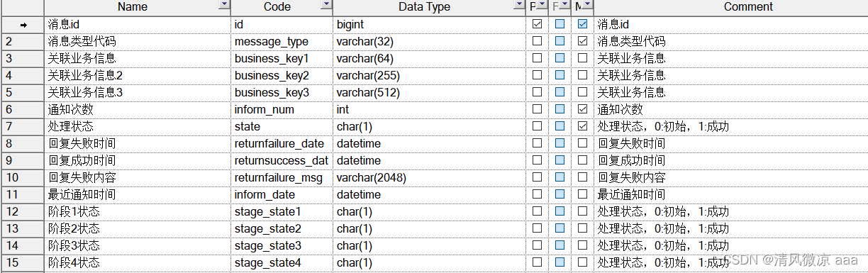
Task: Select row header number 10
Action: click(23, 177)
